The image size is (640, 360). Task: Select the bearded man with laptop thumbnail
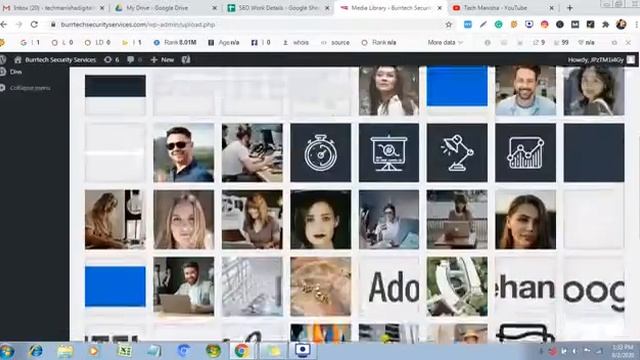pos(184,287)
